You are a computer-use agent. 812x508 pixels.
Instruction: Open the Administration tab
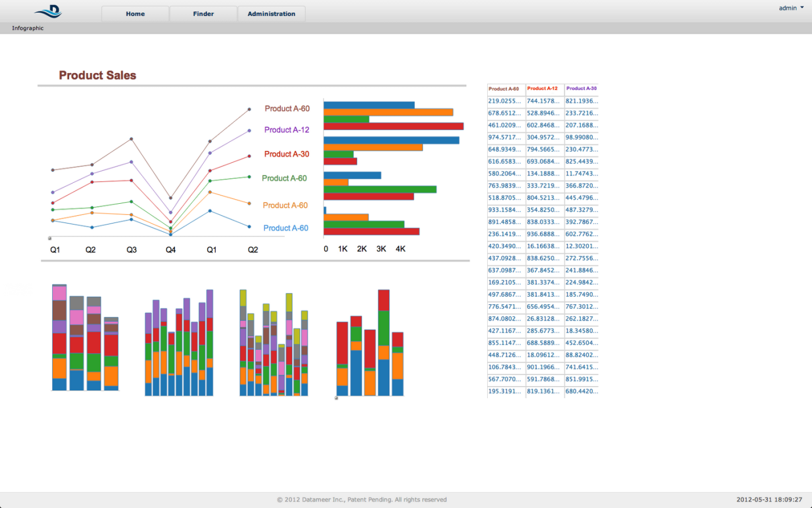271,14
